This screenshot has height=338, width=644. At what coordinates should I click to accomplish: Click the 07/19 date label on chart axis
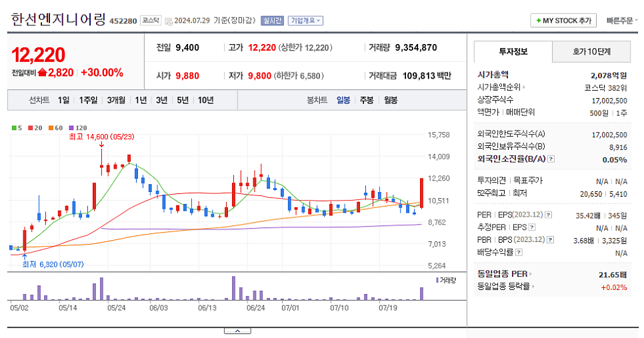[388, 307]
